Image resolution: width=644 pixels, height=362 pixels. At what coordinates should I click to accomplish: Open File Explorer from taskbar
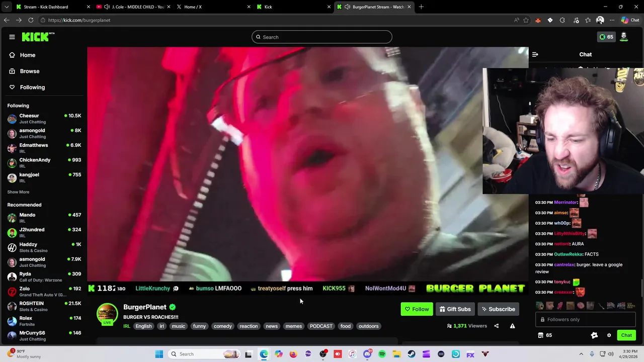396,354
